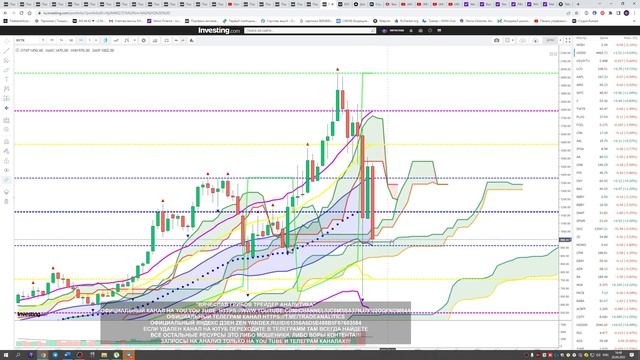Remove drawings with the trash icon
The width and height of the screenshot is (640, 360).
pos(6,201)
